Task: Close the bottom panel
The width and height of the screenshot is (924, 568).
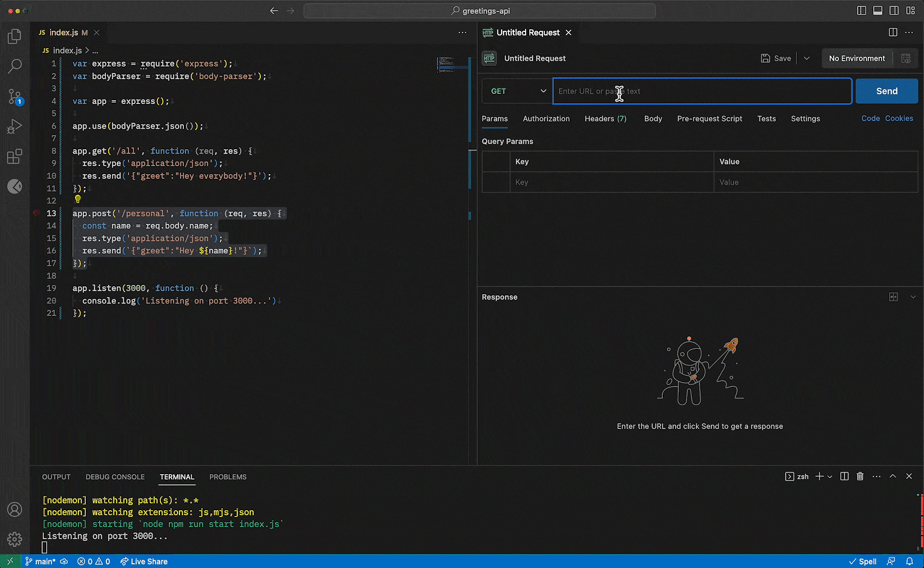Action: [909, 477]
